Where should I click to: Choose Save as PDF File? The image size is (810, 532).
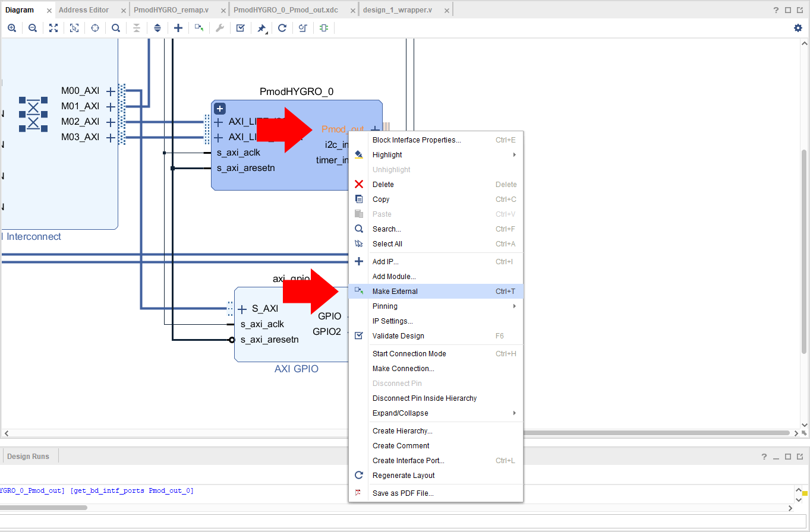pos(436,493)
